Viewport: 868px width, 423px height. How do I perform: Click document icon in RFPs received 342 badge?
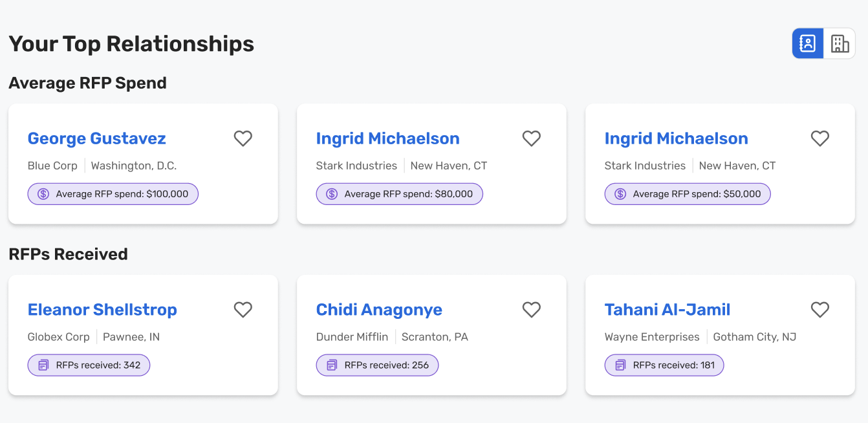click(x=43, y=365)
